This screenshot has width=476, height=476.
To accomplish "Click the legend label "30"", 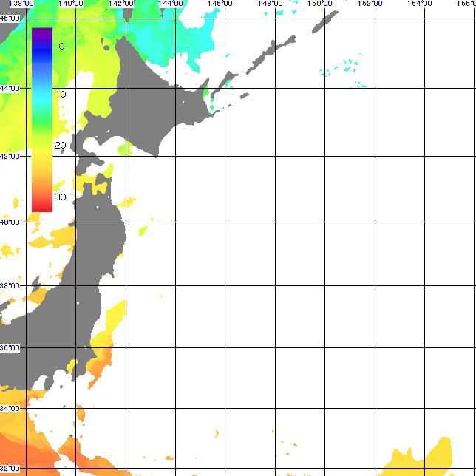I will [60, 196].
